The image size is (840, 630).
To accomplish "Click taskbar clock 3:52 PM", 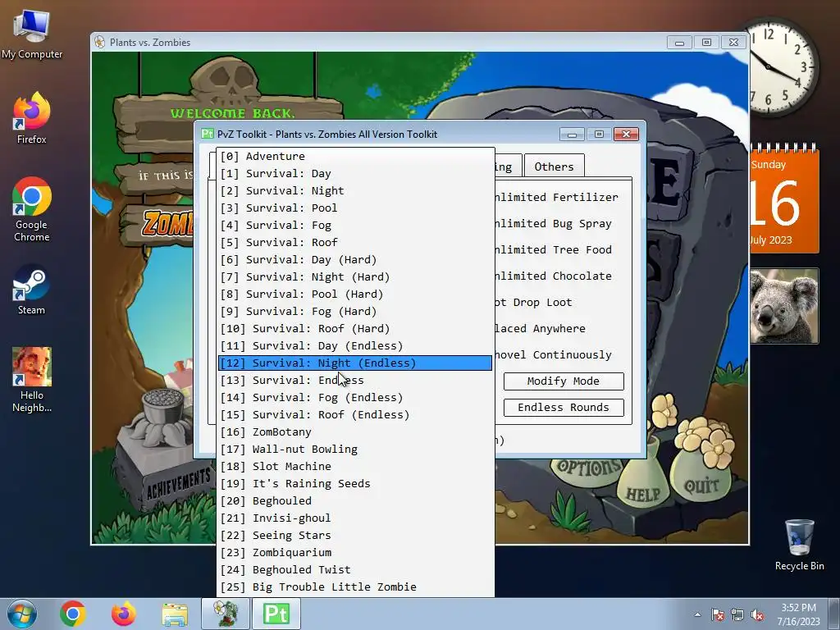I will (x=799, y=614).
